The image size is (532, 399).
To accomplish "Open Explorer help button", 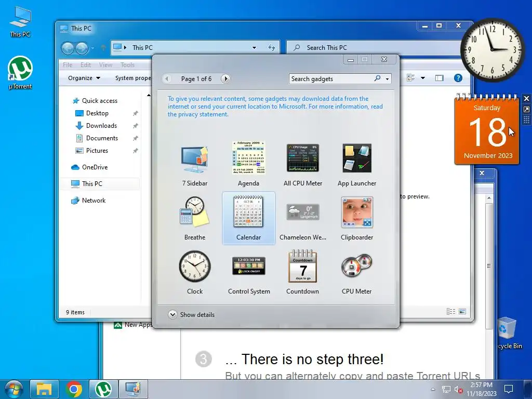I will (x=458, y=78).
